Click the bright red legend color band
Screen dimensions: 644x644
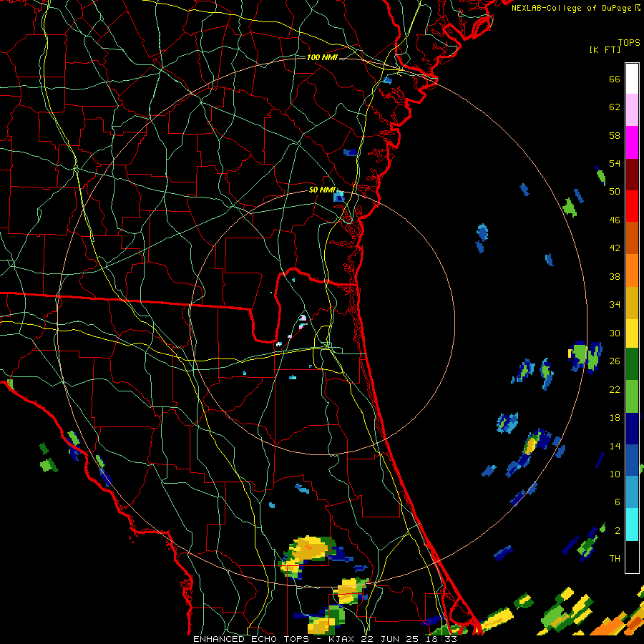632,206
